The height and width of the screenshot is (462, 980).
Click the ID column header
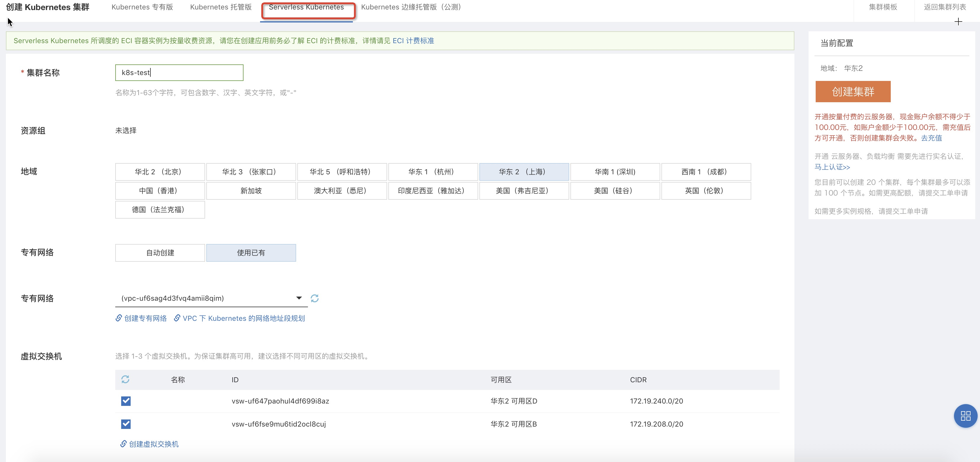(x=235, y=380)
